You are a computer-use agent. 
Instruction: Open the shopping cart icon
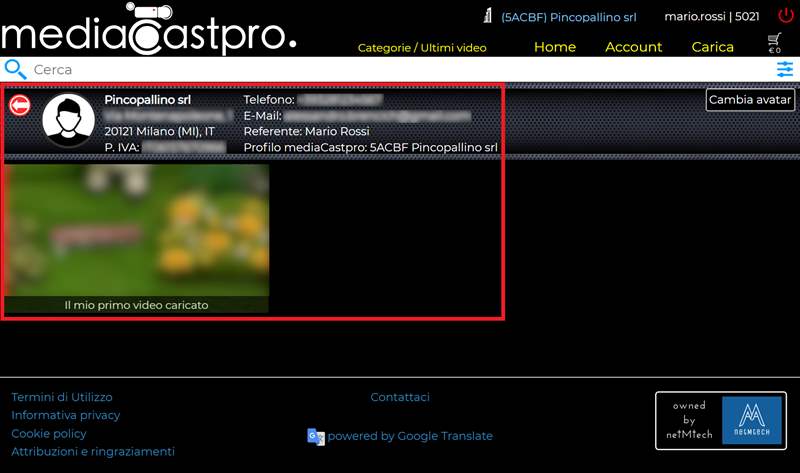774,43
